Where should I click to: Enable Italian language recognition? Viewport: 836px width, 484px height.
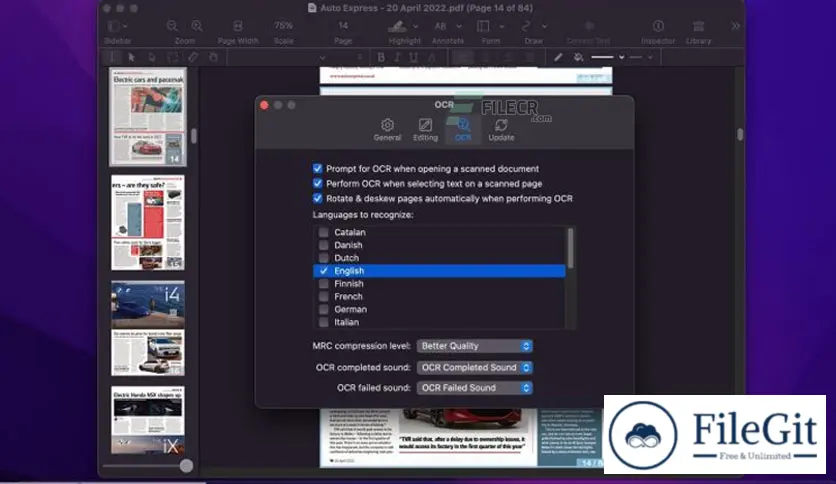click(323, 322)
